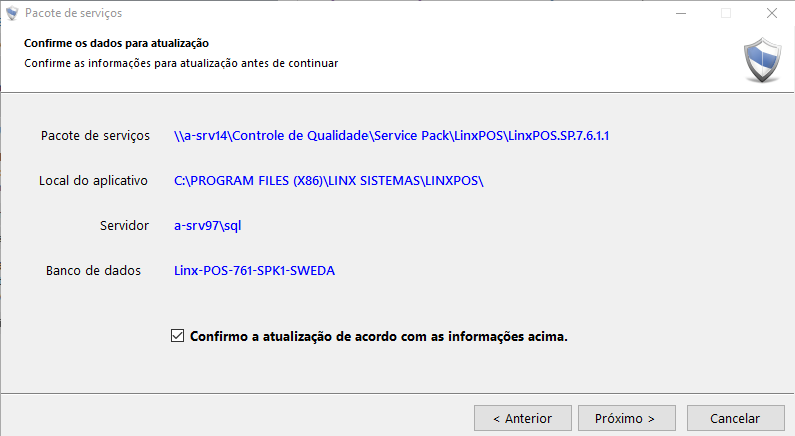Click the 'Confirmo a atualização' checkbox label

point(378,337)
